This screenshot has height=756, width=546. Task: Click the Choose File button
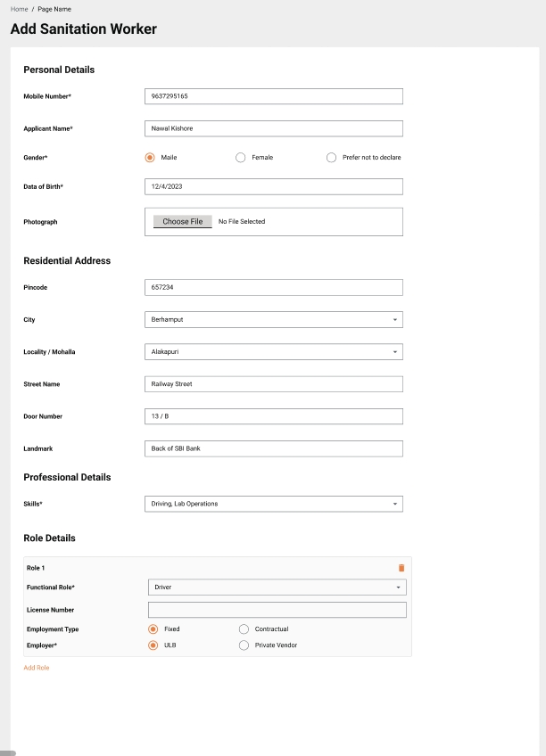[183, 222]
